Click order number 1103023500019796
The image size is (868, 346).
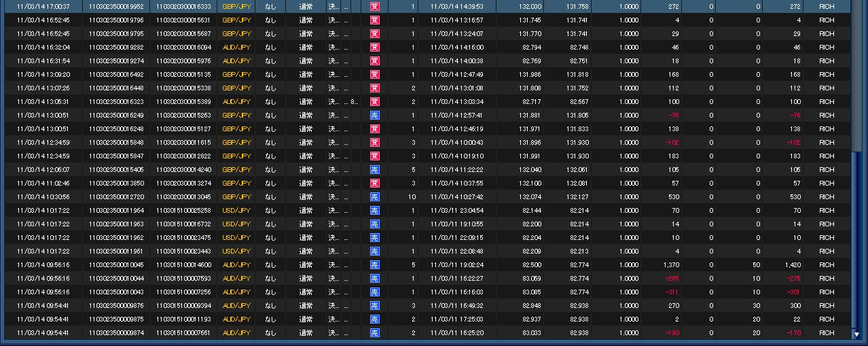point(115,20)
